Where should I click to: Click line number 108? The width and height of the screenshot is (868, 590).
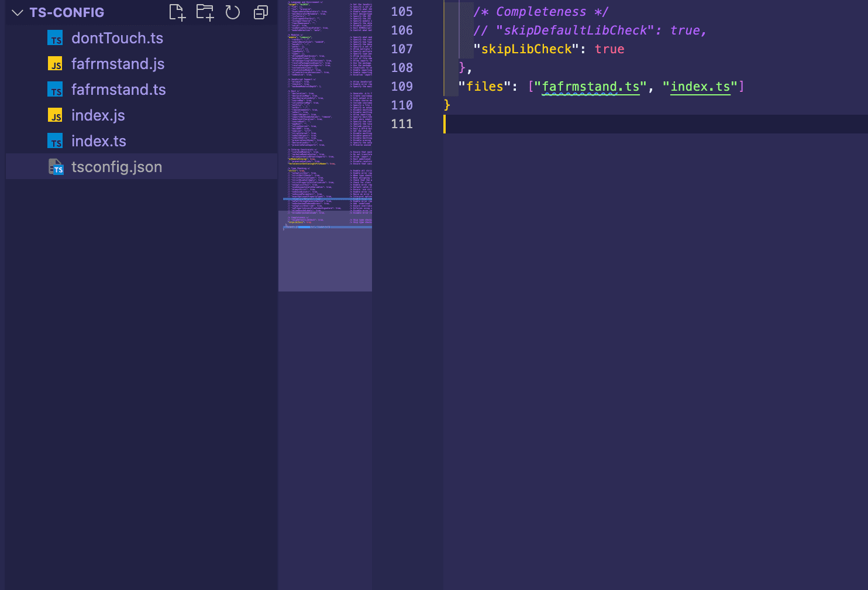pos(402,68)
